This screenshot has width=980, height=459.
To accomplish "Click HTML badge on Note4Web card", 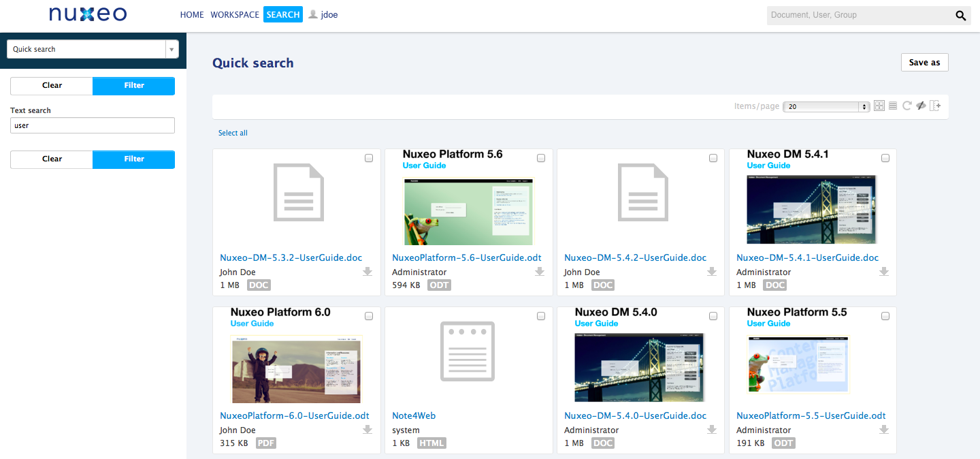I will point(431,443).
